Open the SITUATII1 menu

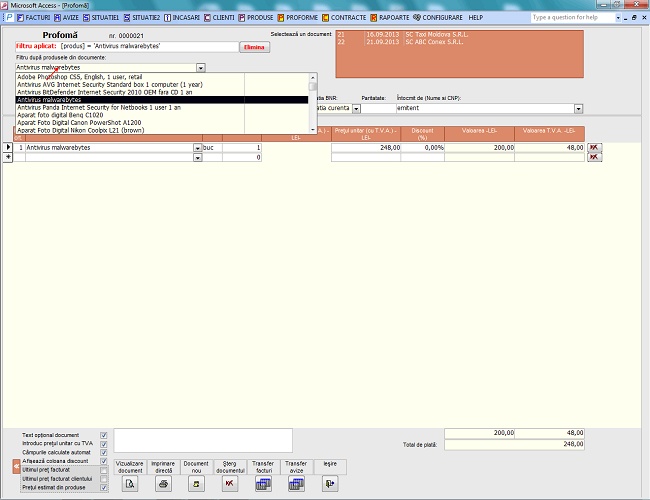pyautogui.click(x=101, y=17)
